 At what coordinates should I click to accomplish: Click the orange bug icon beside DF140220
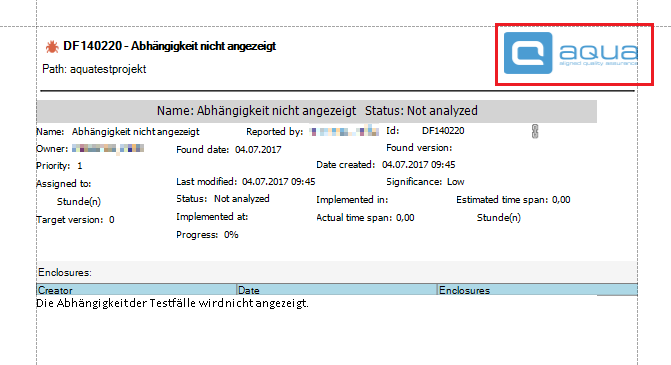(52, 47)
